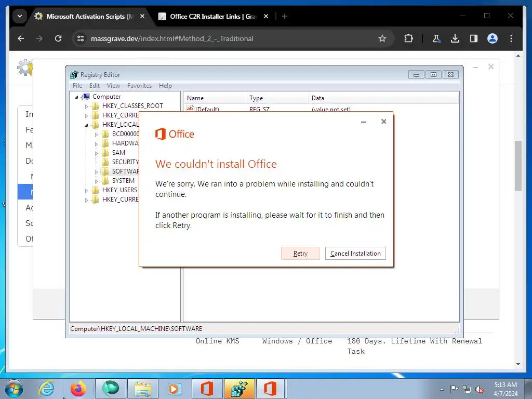Image resolution: width=532 pixels, height=399 pixels.
Task: Expand the HARDWARE key
Action: click(96, 144)
